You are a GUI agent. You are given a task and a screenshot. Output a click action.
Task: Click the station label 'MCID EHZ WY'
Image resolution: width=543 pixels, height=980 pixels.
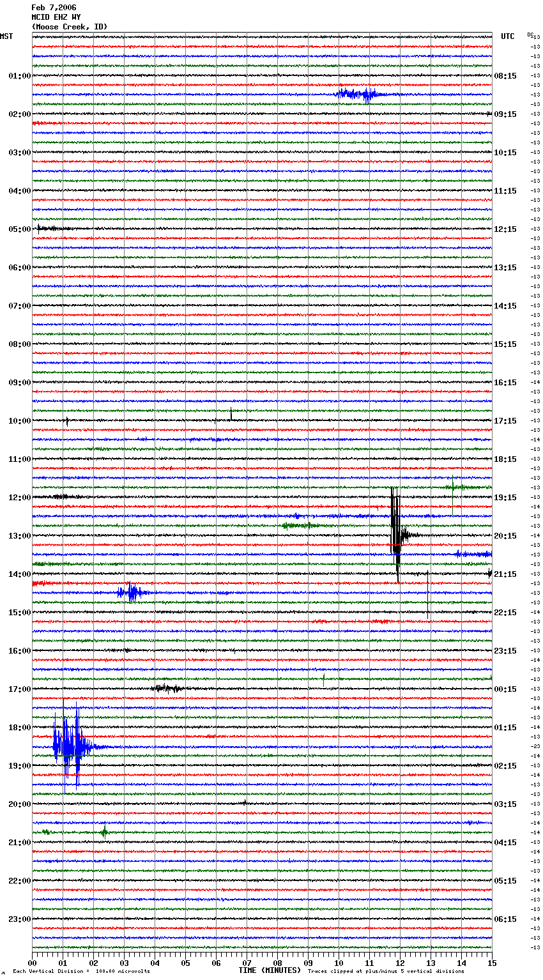tap(56, 17)
